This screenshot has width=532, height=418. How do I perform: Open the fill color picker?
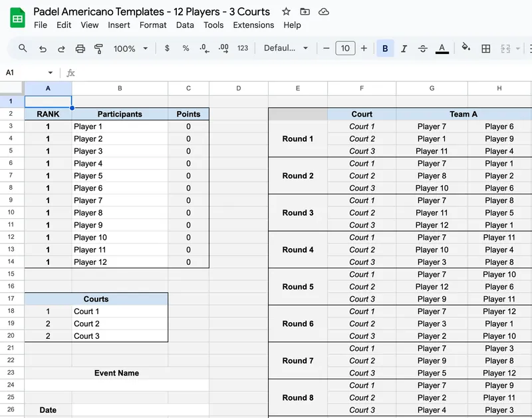click(465, 49)
